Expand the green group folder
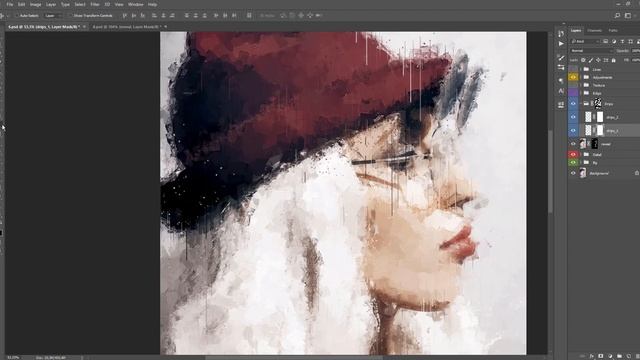 click(581, 162)
